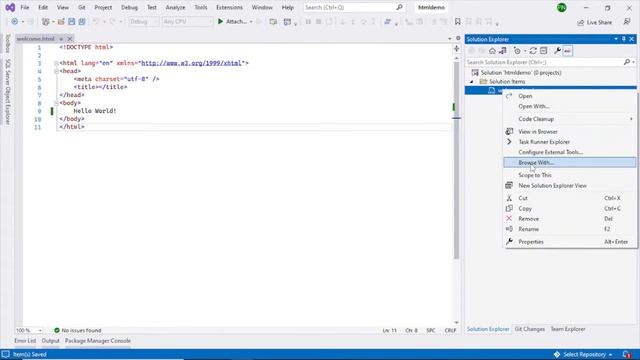Switch views icon in Solution Explorer toolbar
The height and width of the screenshot is (360, 640).
pyautogui.click(x=503, y=51)
